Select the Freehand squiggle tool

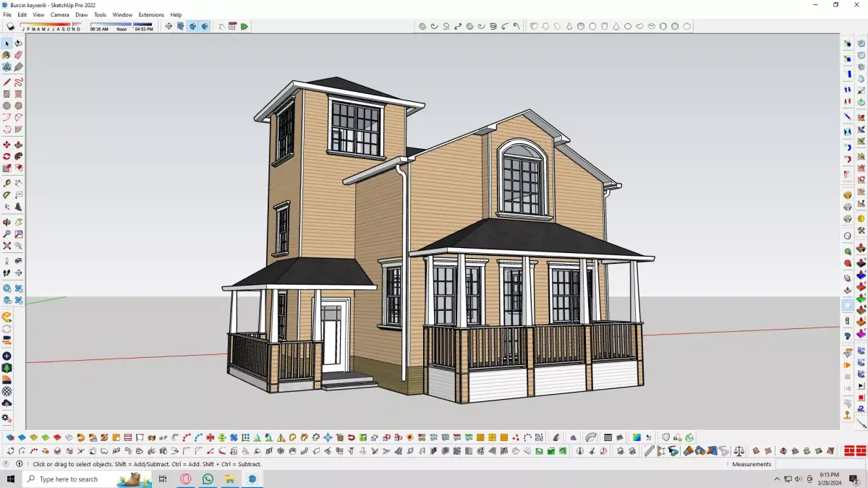point(18,82)
